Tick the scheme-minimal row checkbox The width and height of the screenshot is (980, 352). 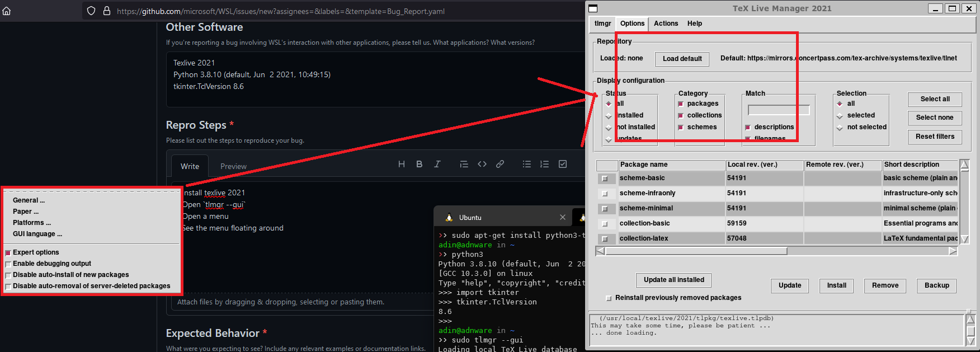point(605,209)
